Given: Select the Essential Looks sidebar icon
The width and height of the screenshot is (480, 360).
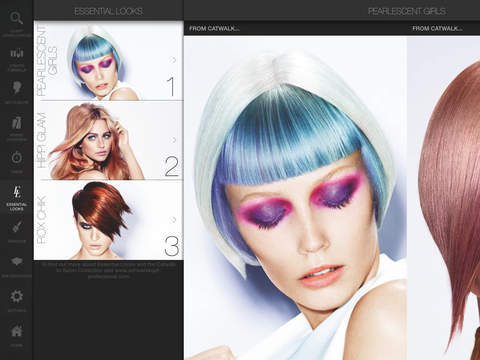Looking at the screenshot, I should 16,193.
